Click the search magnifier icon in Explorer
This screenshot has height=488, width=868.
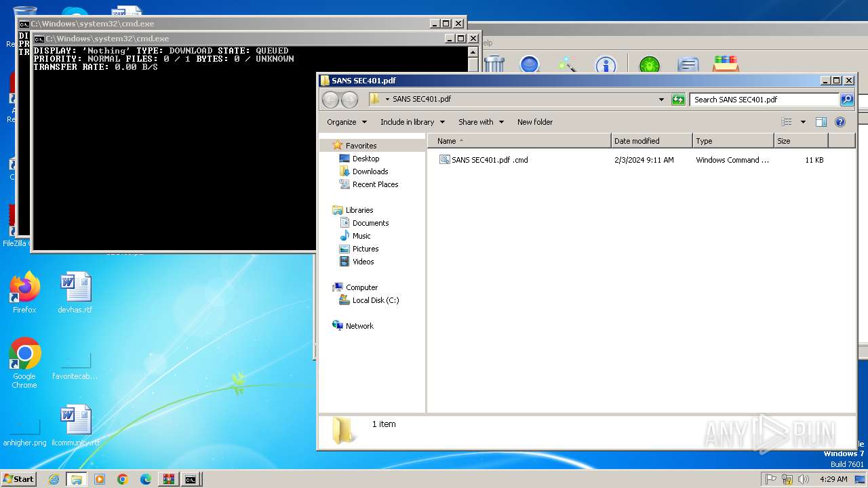pos(846,99)
